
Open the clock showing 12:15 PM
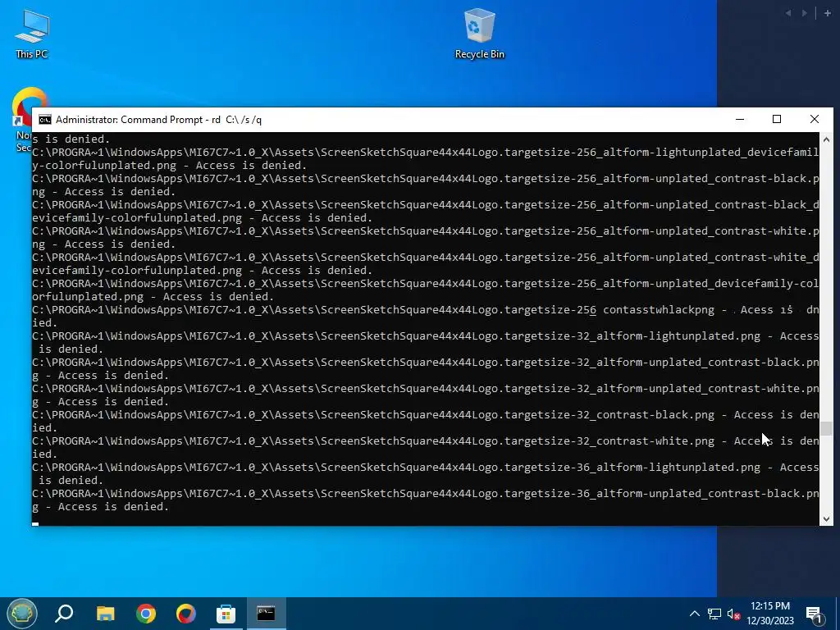pyautogui.click(x=769, y=606)
